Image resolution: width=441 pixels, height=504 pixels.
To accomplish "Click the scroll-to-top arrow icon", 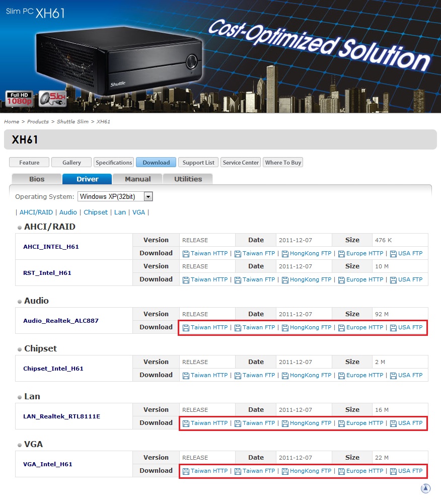I will tap(425, 488).
